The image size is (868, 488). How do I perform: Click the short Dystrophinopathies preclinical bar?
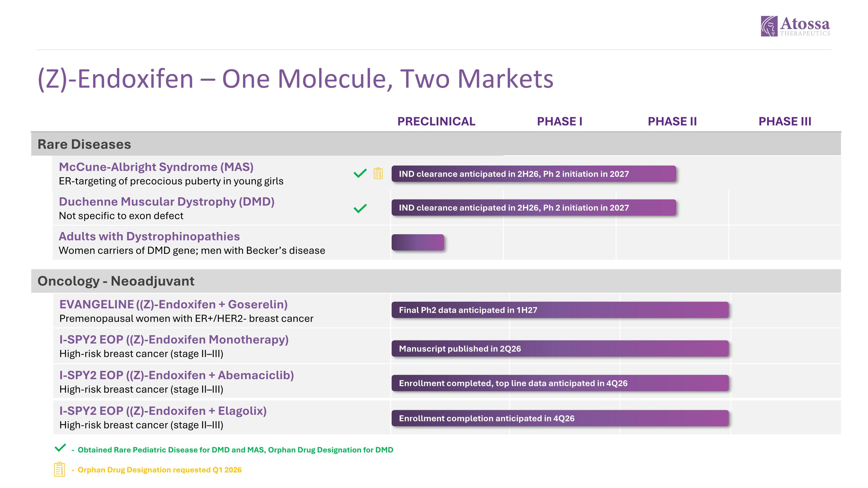pos(418,242)
